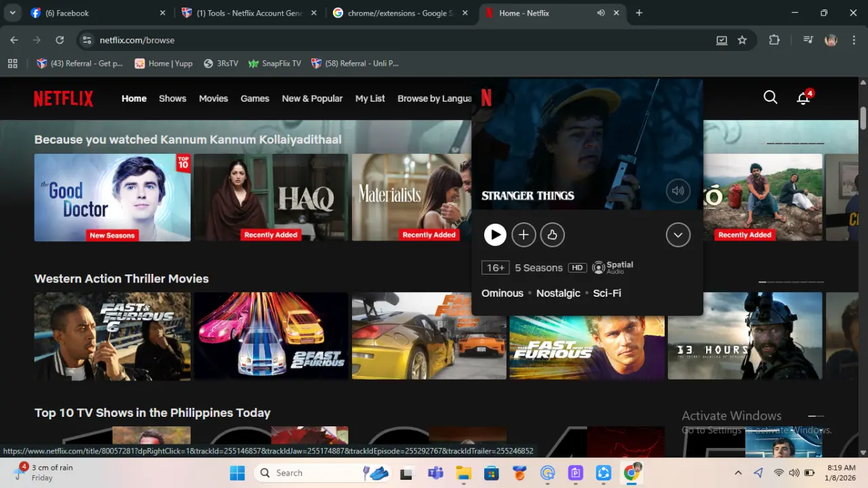
Task: Play Stranger Things from the preview card
Action: 495,235
